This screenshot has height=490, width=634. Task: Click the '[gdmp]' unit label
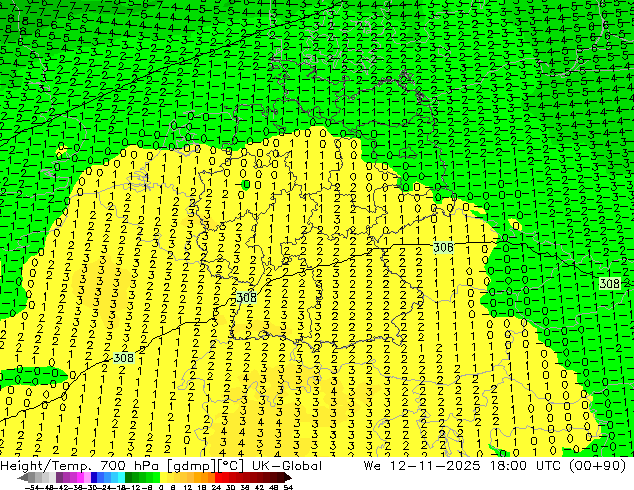pos(191,466)
